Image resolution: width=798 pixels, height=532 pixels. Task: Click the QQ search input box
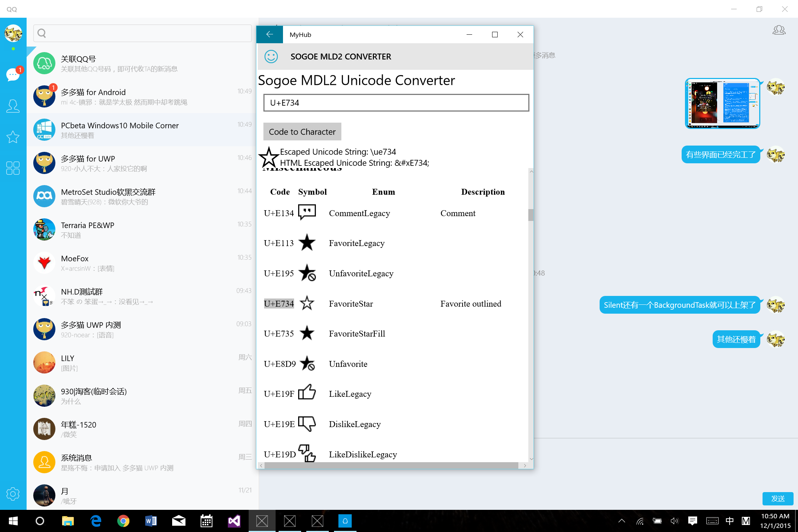143,34
